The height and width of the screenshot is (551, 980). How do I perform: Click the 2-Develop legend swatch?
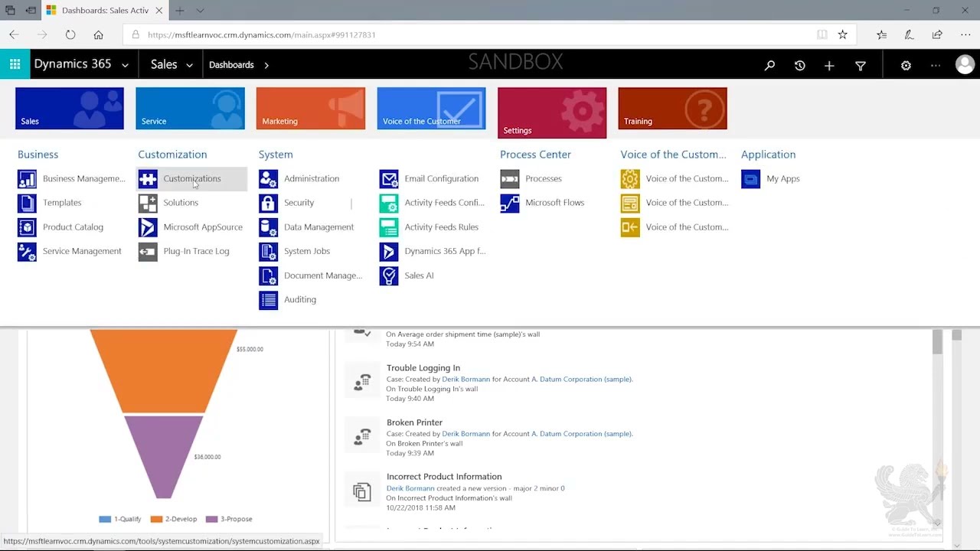156,519
